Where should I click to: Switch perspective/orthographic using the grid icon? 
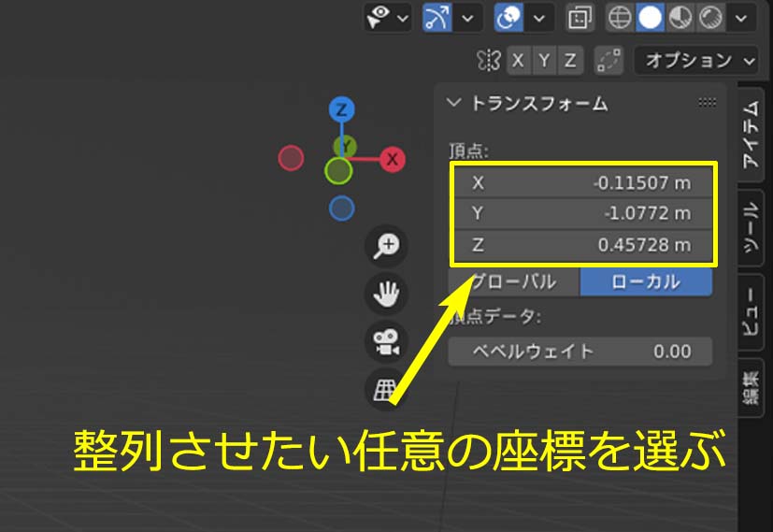[386, 390]
